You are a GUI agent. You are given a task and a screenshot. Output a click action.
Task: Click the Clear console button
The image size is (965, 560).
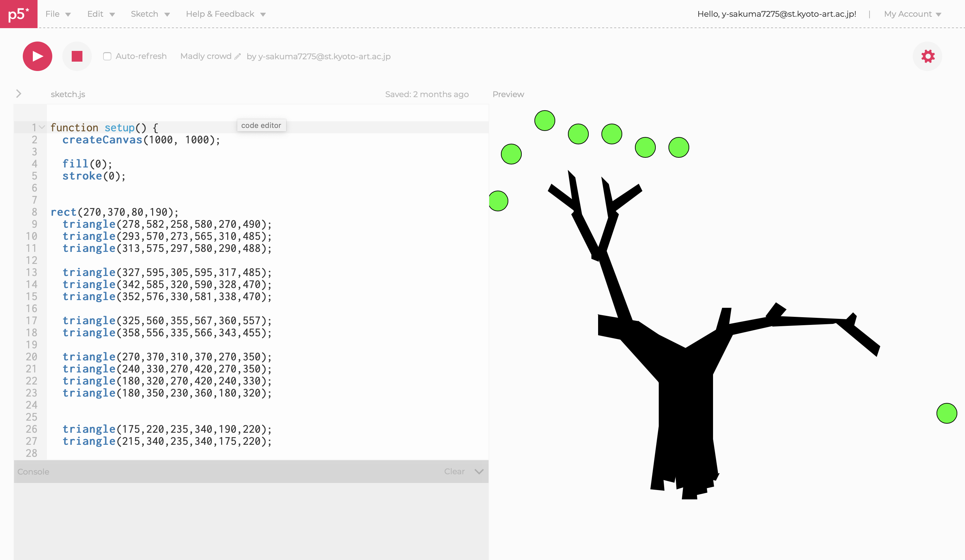454,472
